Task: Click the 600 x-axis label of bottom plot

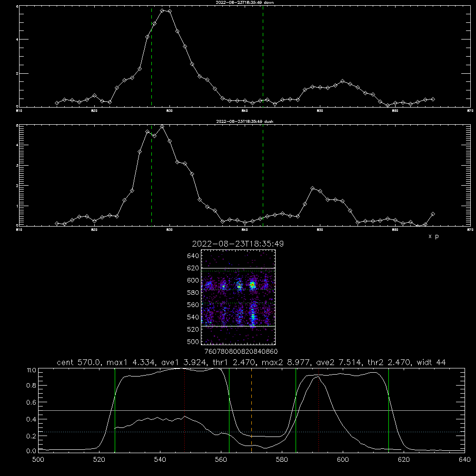Action: click(x=343, y=460)
